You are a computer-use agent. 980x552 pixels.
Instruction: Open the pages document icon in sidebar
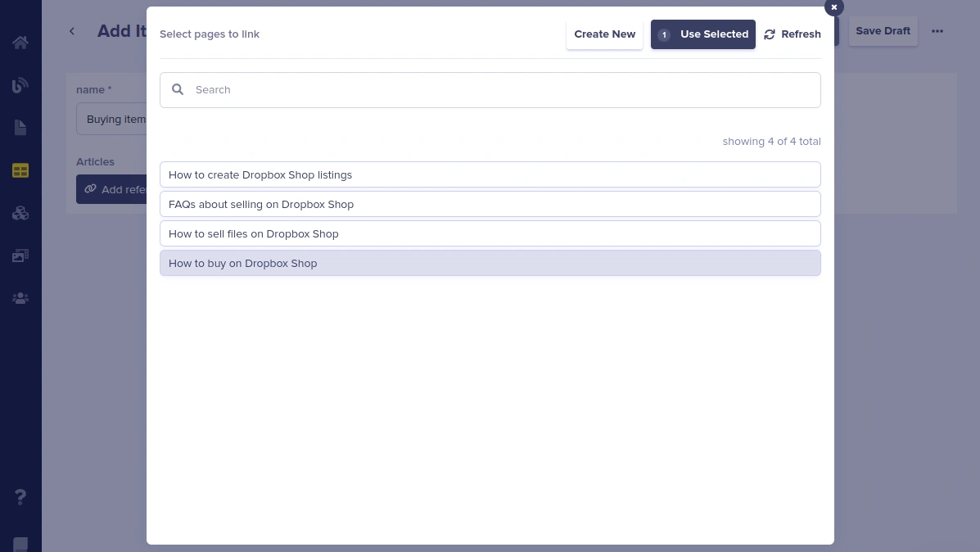(20, 128)
